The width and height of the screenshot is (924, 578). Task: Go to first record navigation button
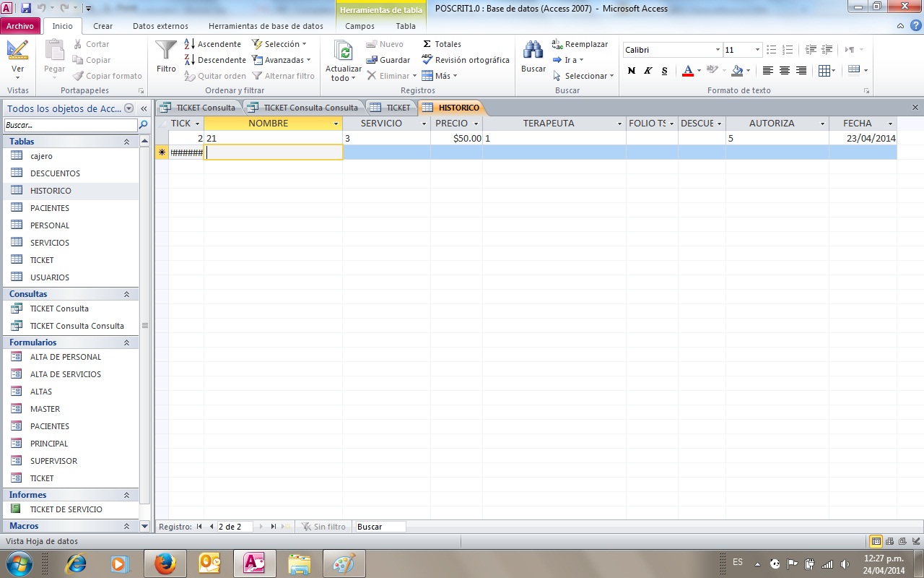click(x=199, y=527)
